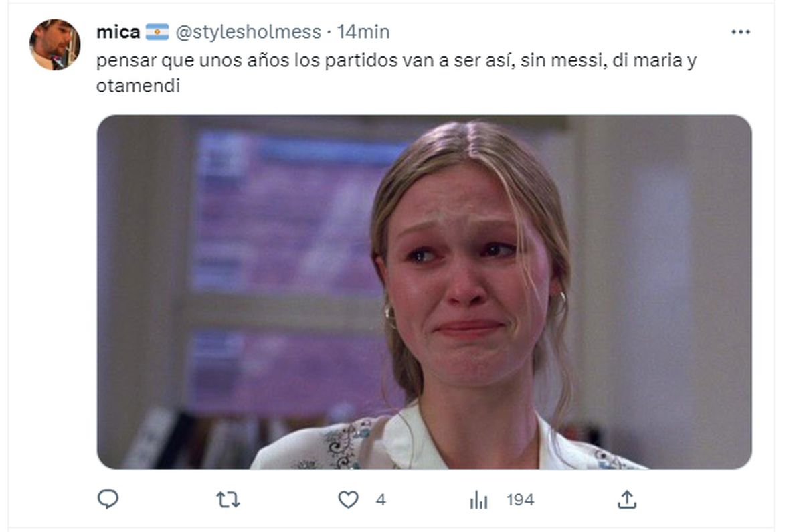Open the three-dot more options menu
Image resolution: width=803 pixels, height=532 pixels.
tap(740, 32)
